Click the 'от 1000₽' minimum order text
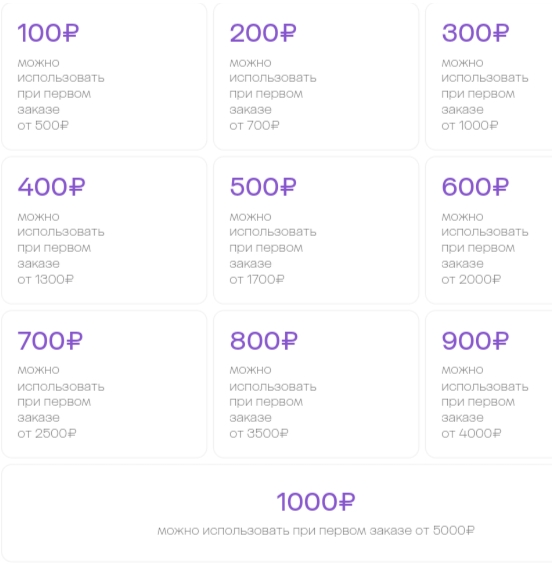 469,125
